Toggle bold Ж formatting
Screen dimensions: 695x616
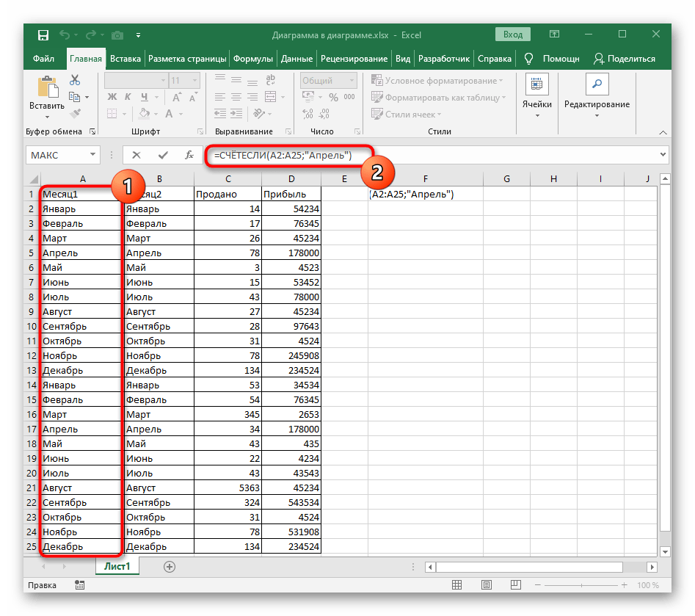coord(112,97)
